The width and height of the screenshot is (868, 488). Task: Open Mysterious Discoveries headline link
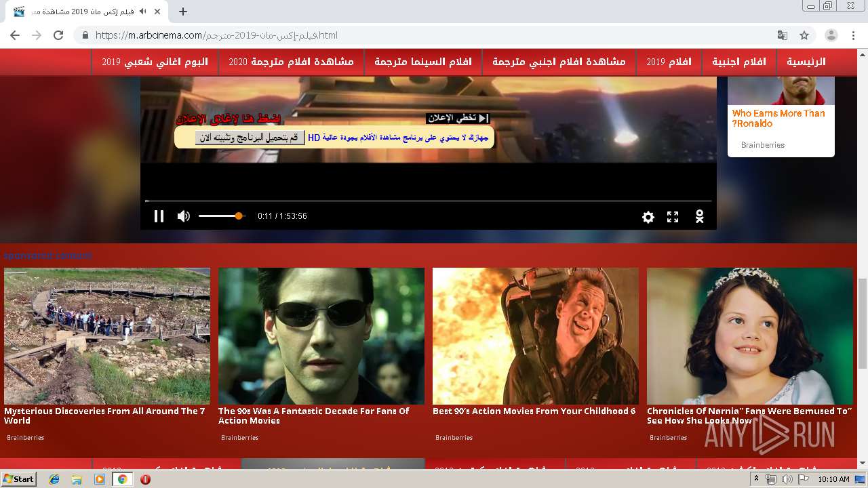[104, 415]
